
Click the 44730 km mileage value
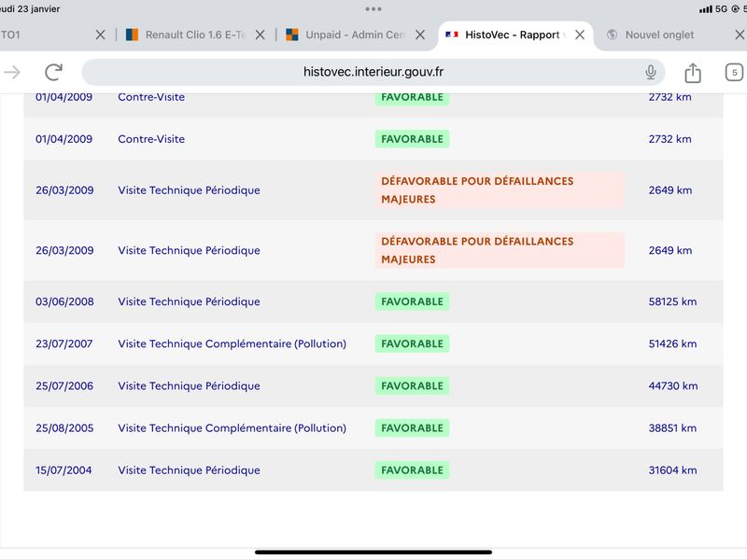[672, 385]
